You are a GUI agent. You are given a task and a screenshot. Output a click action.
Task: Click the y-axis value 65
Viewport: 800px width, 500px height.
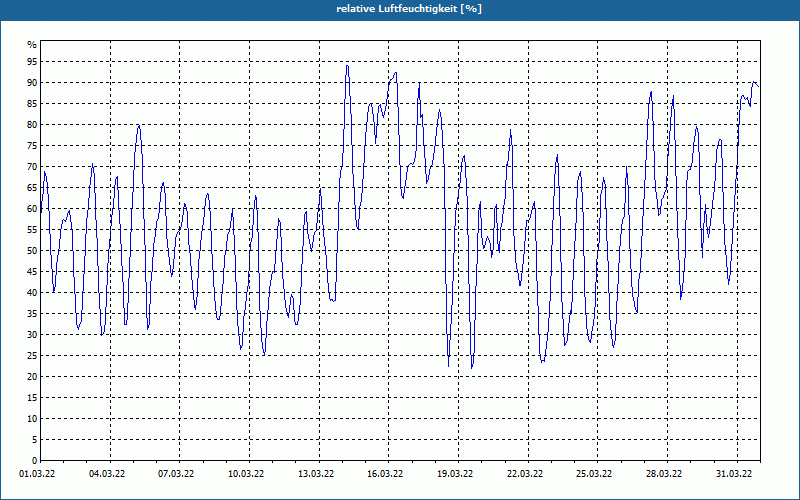coord(32,188)
